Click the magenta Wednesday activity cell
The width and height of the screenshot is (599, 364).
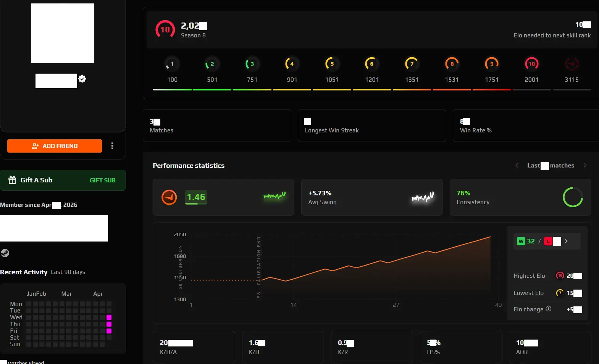pos(109,317)
